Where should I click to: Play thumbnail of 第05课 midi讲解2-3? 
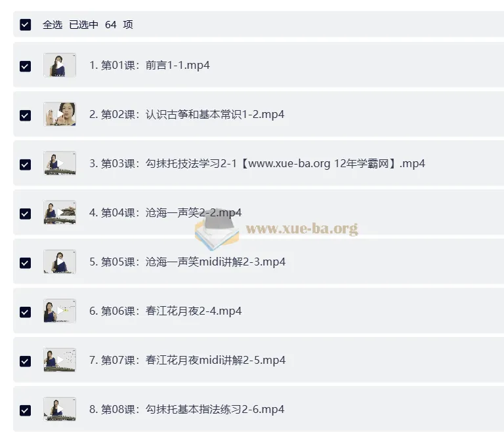click(x=60, y=262)
